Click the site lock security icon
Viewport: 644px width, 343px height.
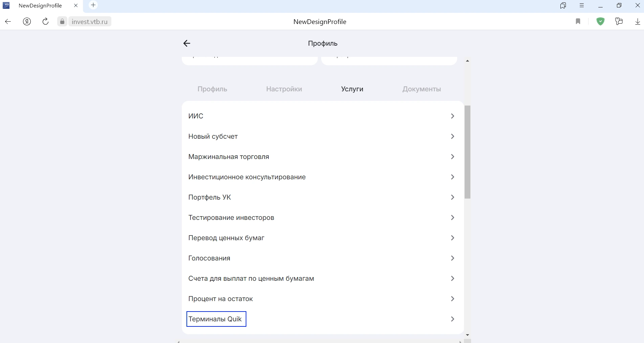coord(62,22)
